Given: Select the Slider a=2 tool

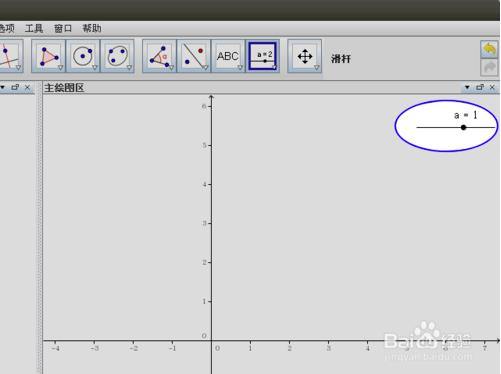Looking at the screenshot, I should [x=263, y=56].
